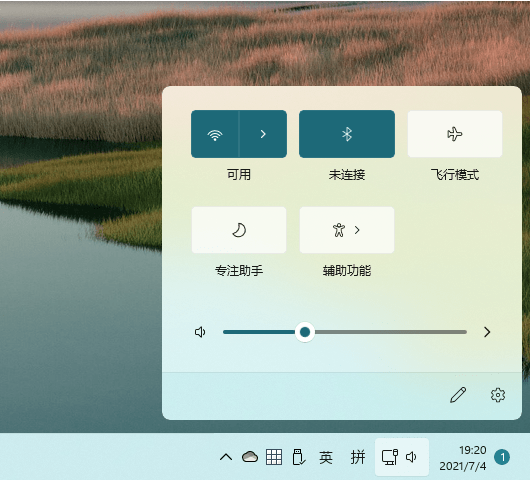Switch input language 英 indicator
The height and width of the screenshot is (480, 531).
point(326,457)
